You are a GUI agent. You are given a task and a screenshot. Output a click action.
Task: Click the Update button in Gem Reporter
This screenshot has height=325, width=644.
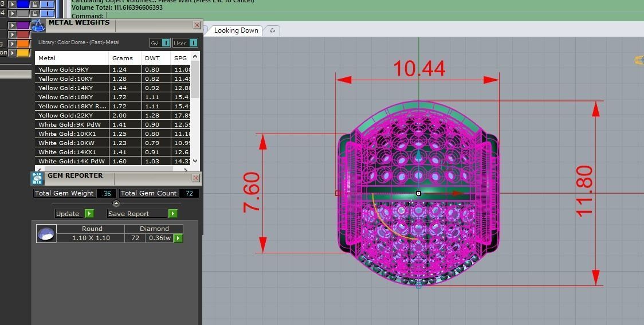(x=69, y=214)
